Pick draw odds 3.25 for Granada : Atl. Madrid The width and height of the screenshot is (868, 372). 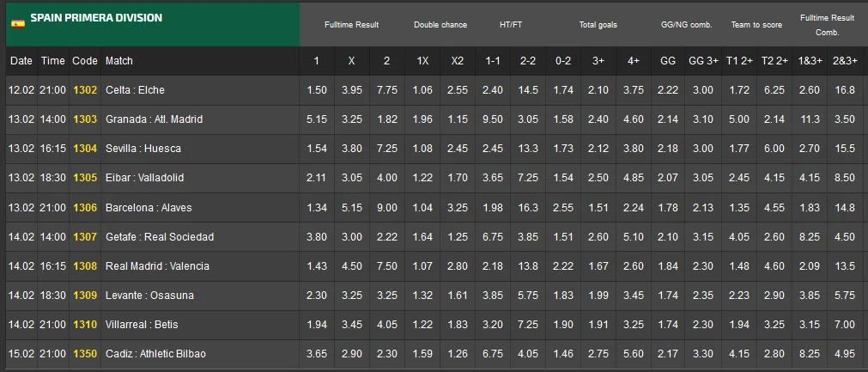coord(352,119)
